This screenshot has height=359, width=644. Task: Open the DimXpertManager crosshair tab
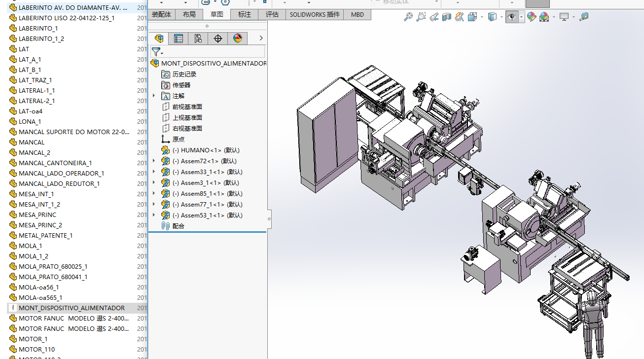pyautogui.click(x=218, y=38)
